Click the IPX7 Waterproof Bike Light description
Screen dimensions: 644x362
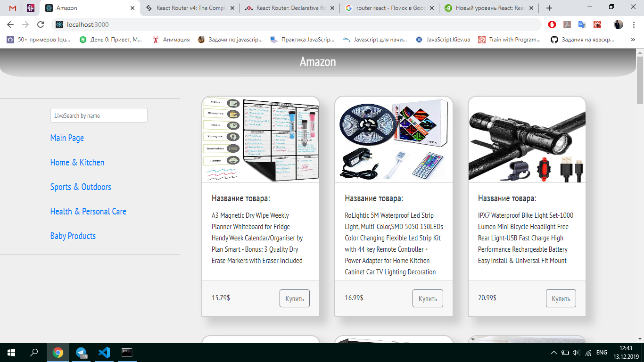[526, 238]
